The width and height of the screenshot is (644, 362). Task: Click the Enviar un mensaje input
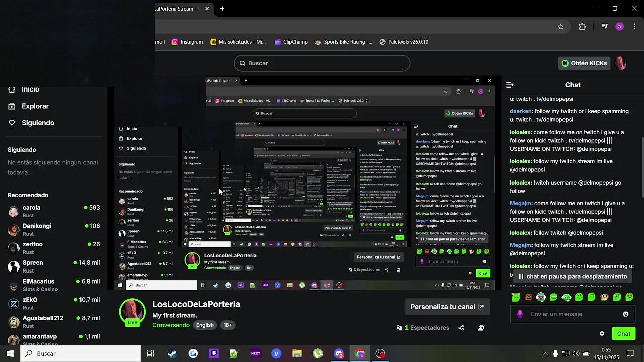tap(573, 314)
